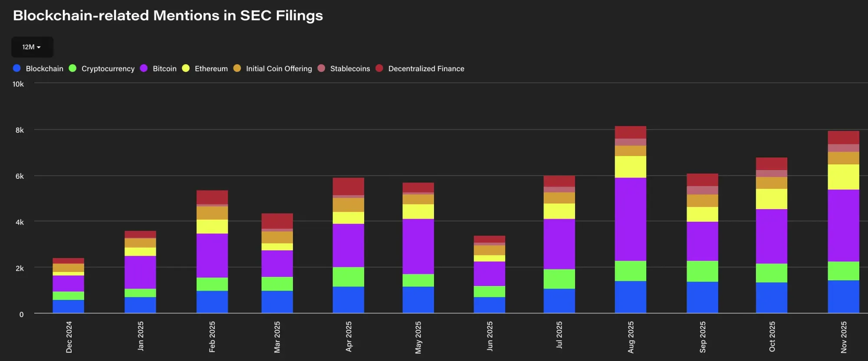Click the Stablecoins legend label

click(x=350, y=69)
